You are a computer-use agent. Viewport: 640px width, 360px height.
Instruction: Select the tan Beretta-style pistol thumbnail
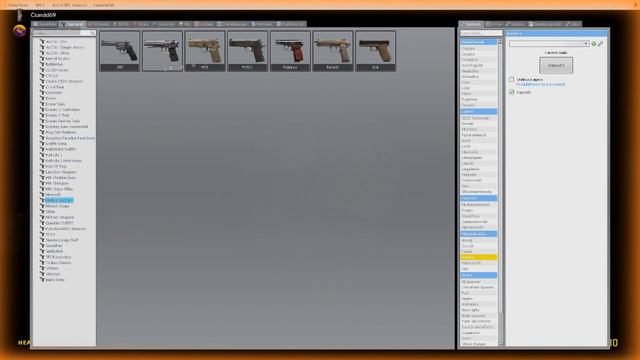[x=333, y=51]
